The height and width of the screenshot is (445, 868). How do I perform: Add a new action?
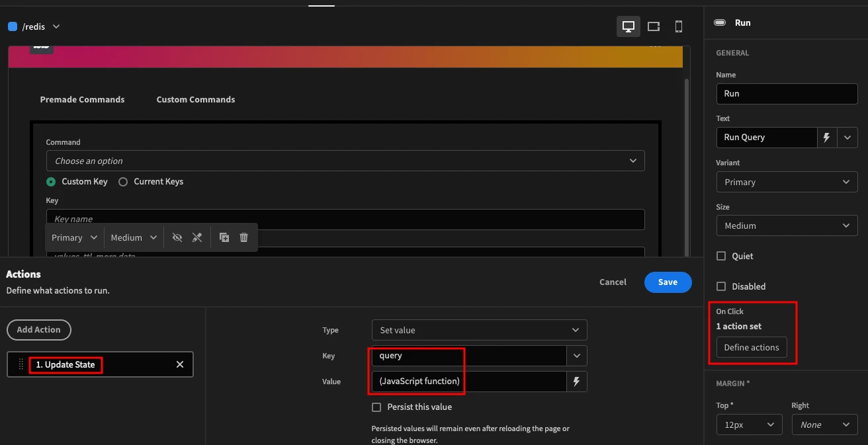point(38,329)
